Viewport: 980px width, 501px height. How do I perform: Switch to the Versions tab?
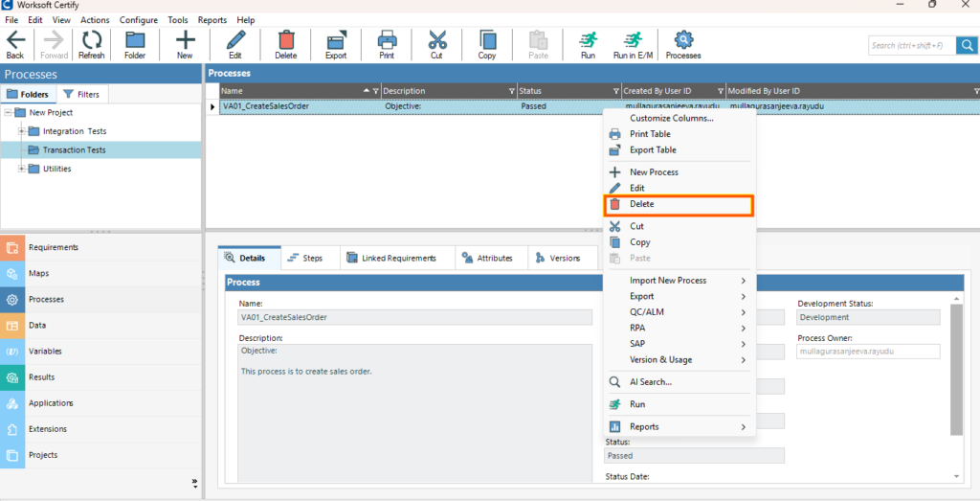563,259
